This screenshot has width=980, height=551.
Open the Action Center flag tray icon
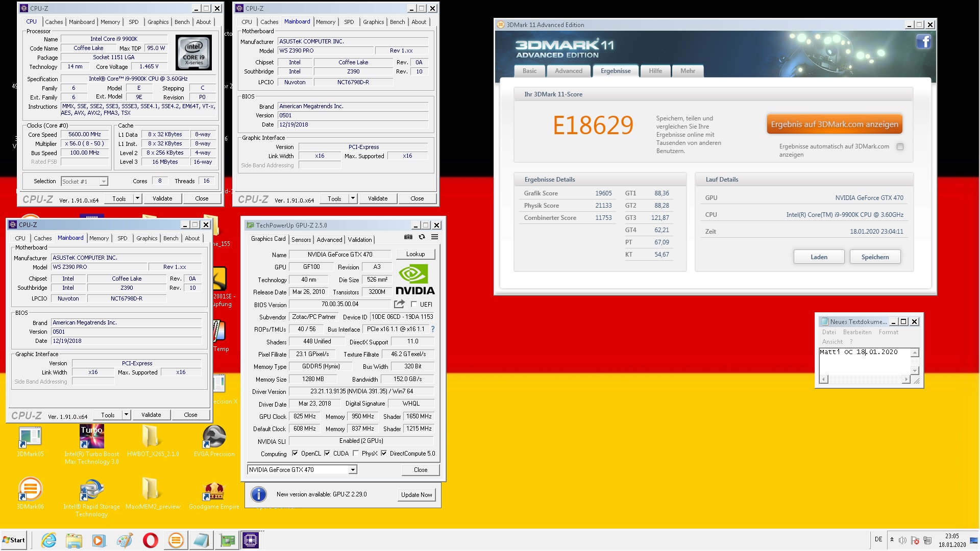pos(915,540)
